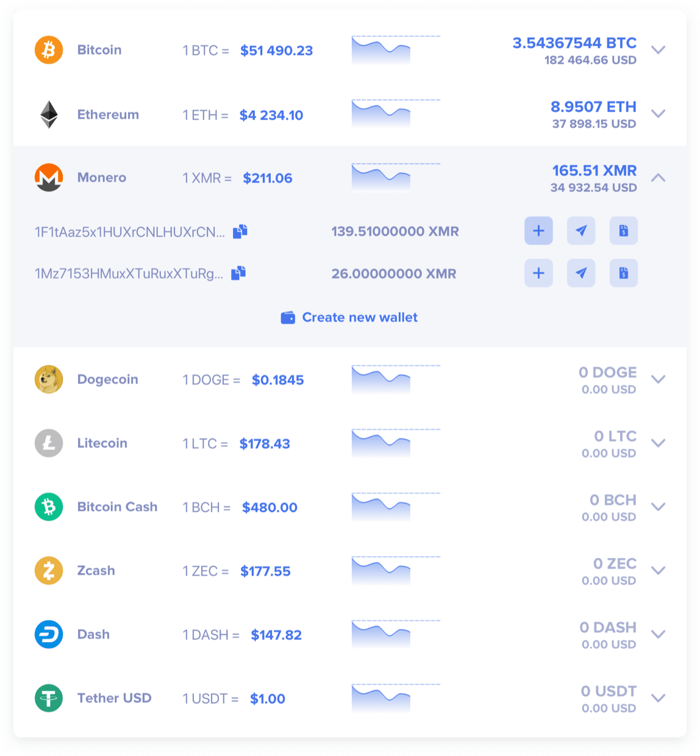Click the 165.51 XMR total balance
The image size is (700, 756).
tap(595, 171)
